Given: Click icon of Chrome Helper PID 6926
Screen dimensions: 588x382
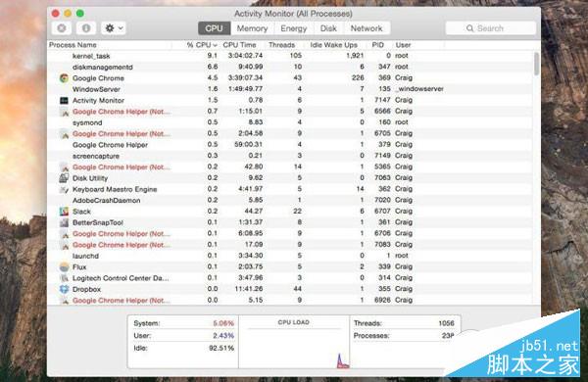Looking at the screenshot, I should coord(64,301).
